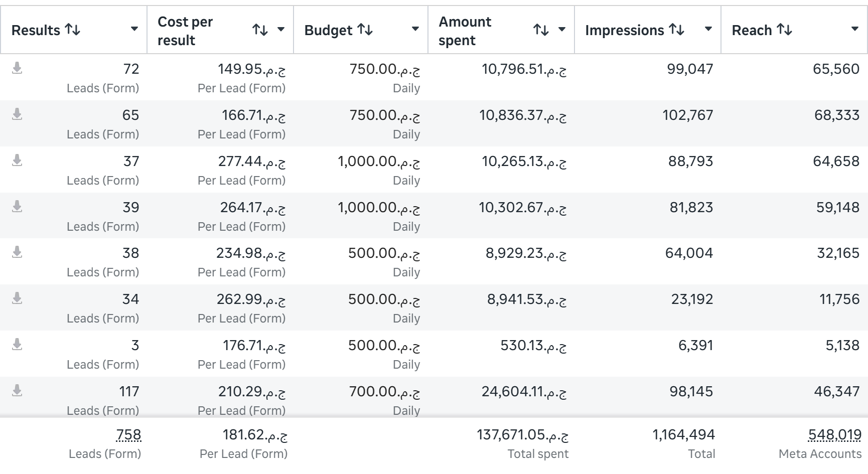Viewport: 868px width, 474px height.
Task: Open the 548,019 total reach link
Action: [835, 434]
